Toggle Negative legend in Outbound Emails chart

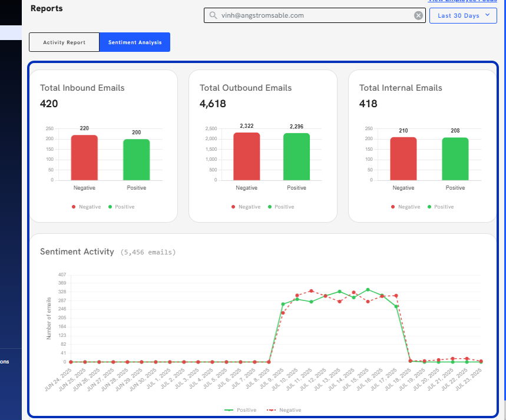[246, 207]
